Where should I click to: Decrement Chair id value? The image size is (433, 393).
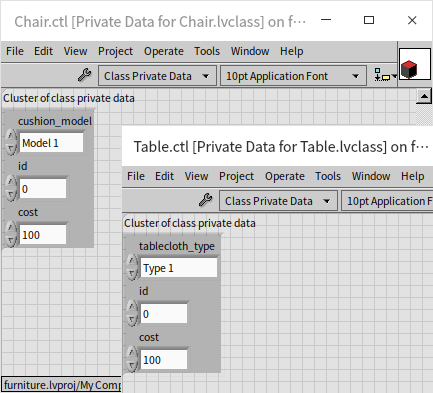point(11,195)
